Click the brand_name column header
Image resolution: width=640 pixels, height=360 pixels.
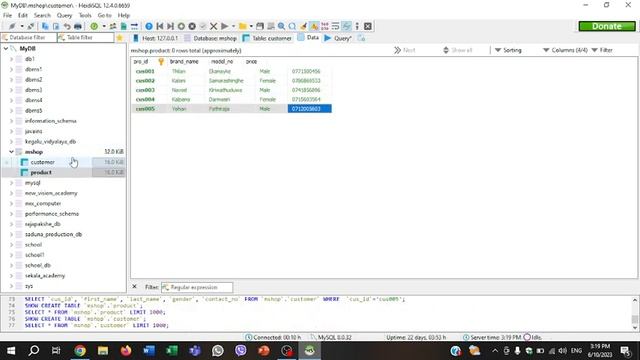[184, 62]
